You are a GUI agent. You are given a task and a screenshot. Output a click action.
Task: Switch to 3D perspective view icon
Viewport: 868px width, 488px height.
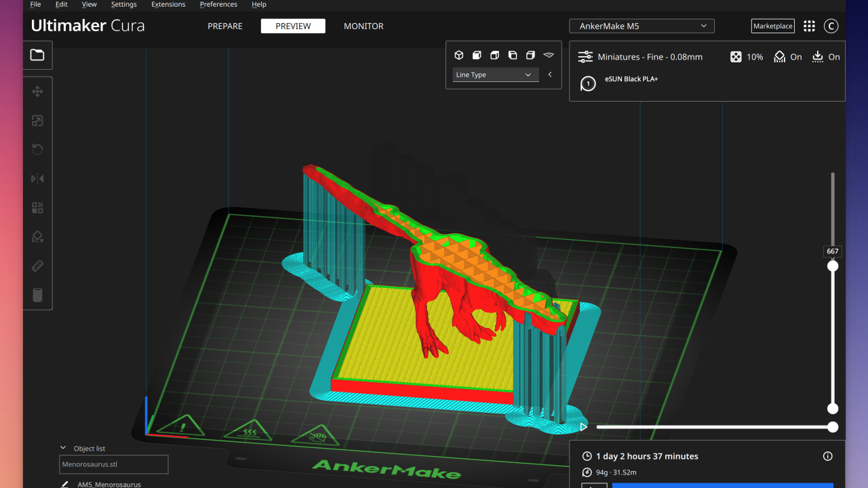(459, 55)
